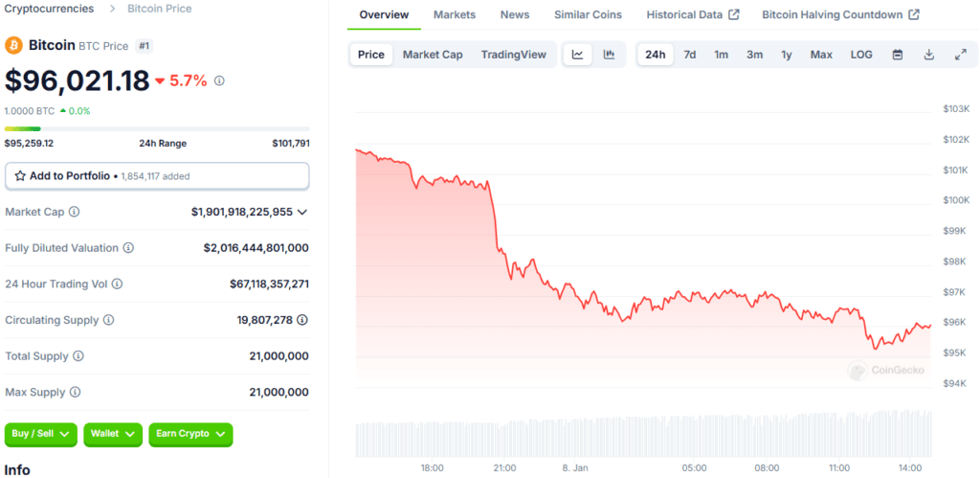Click the external link icon beside Halving Countdown

[914, 14]
